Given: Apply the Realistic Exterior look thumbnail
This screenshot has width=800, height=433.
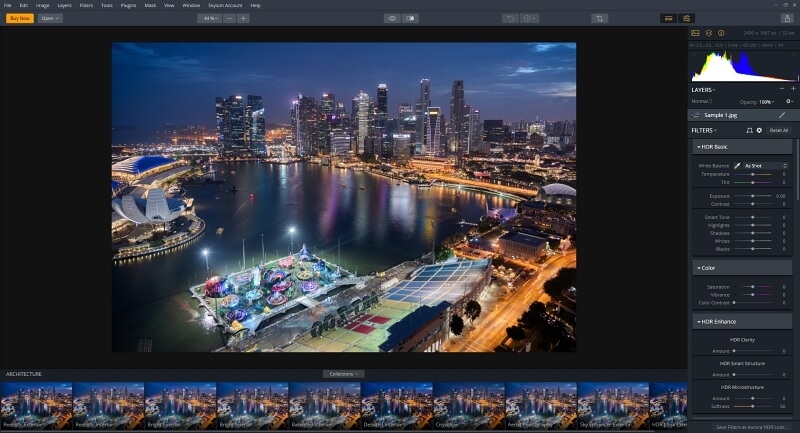Looking at the screenshot, I should coord(36,405).
